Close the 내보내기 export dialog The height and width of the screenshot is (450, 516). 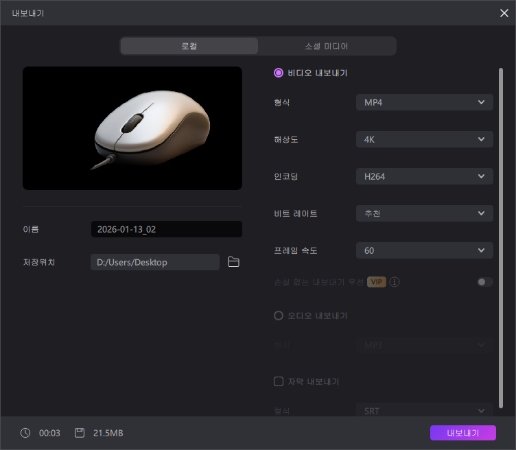(504, 13)
